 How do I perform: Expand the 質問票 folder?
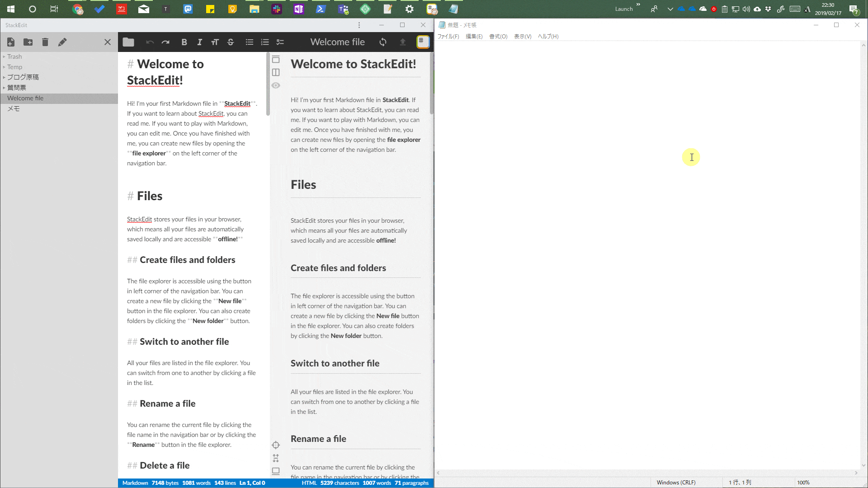click(16, 88)
